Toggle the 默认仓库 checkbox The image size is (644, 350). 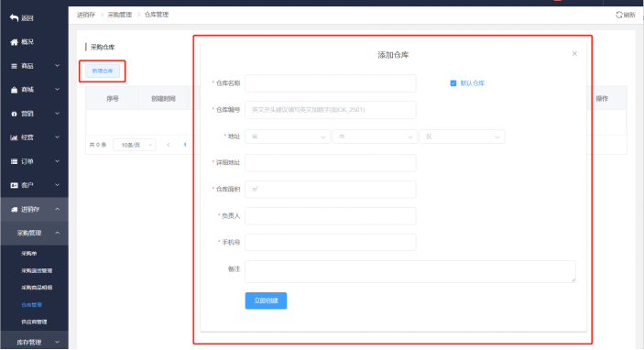coord(453,83)
